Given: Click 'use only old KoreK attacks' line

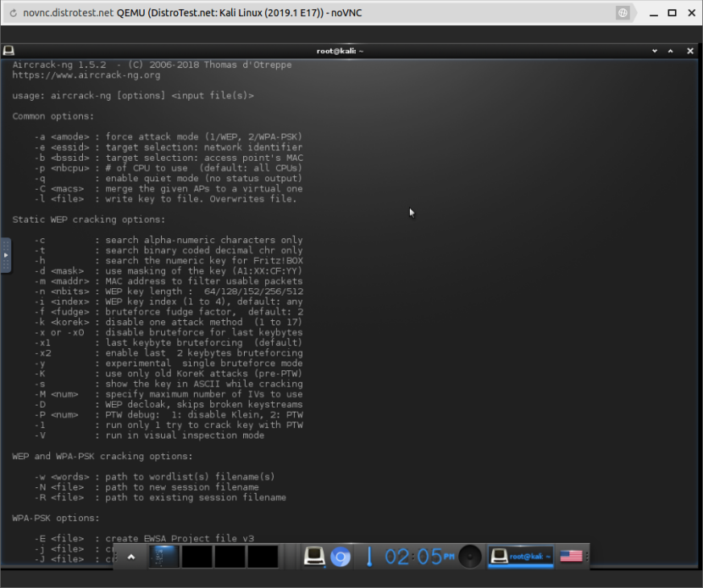Looking at the screenshot, I should (x=169, y=374).
